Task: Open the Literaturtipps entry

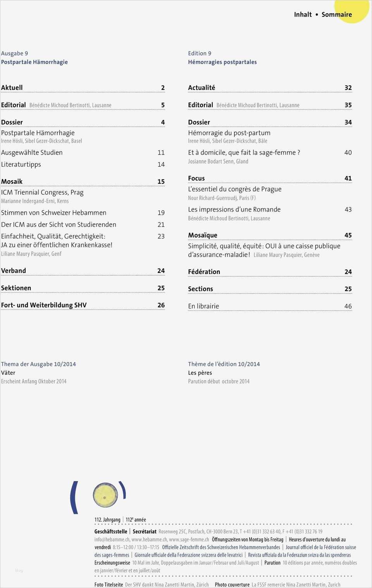Action: [x=21, y=164]
